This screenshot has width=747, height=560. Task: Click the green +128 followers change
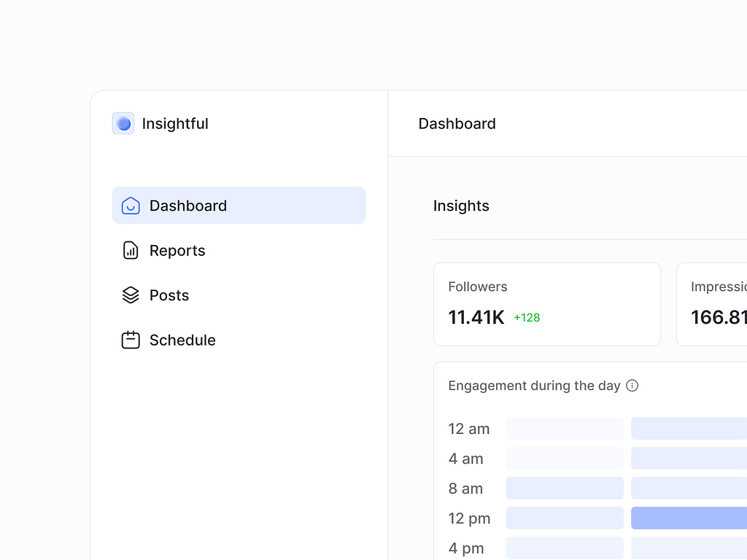coord(527,318)
